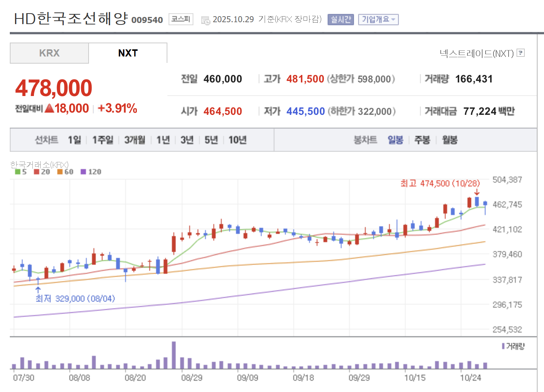Select the 1주일 line chart period
The width and height of the screenshot is (544, 392).
(x=103, y=140)
